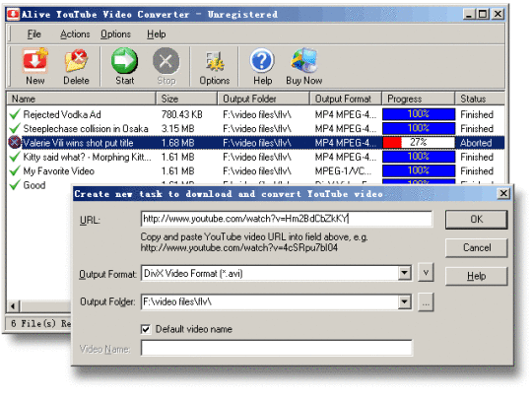Click the Help button in the dialog
The height and width of the screenshot is (399, 532).
click(x=477, y=276)
